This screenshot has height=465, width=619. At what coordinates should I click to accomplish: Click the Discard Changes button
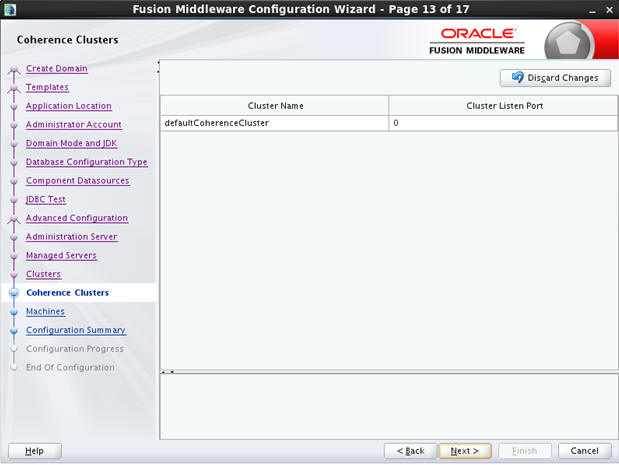click(555, 78)
